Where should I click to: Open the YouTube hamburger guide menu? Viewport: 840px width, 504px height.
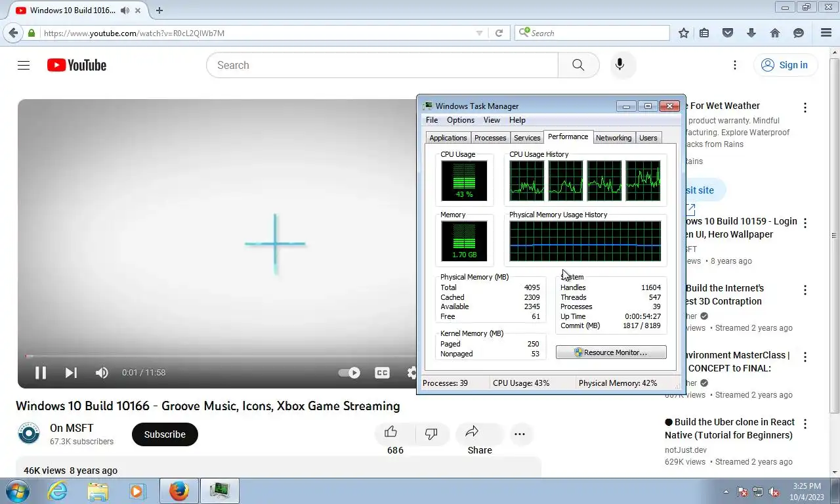pos(24,65)
